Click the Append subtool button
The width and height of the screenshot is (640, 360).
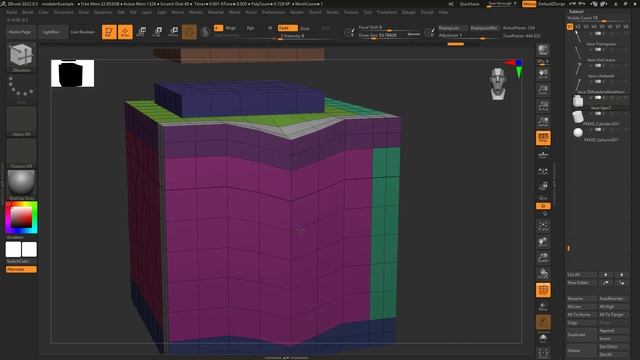coord(613,331)
